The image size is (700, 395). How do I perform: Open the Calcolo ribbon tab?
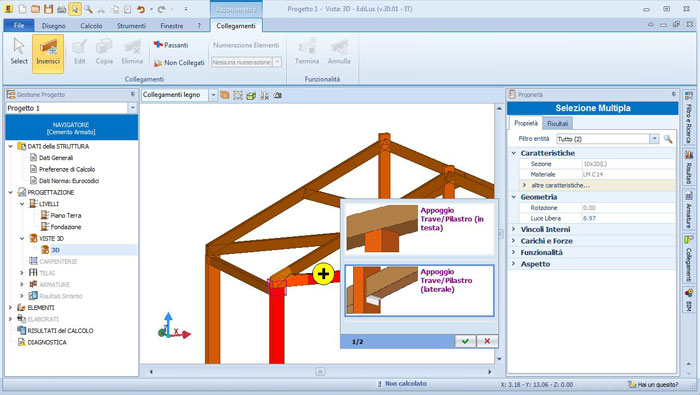click(x=91, y=26)
